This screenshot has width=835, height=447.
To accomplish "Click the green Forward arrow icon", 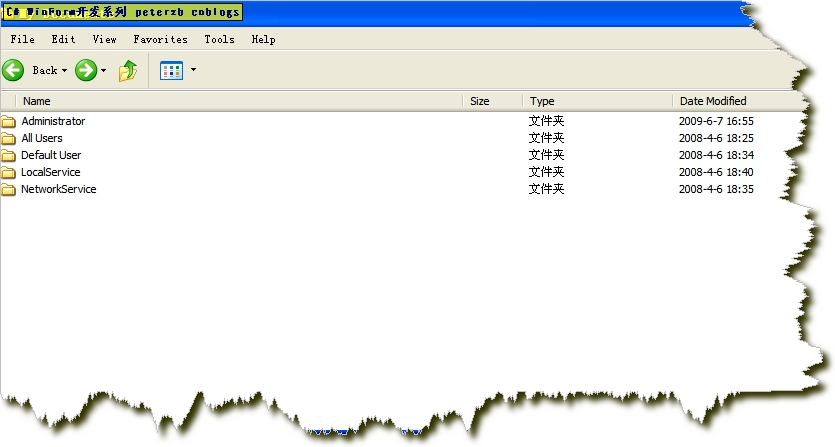I will pyautogui.click(x=86, y=70).
